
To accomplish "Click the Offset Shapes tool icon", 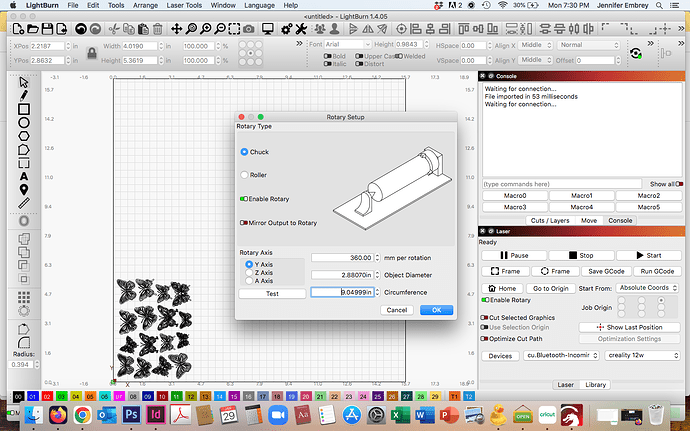I will 24,221.
